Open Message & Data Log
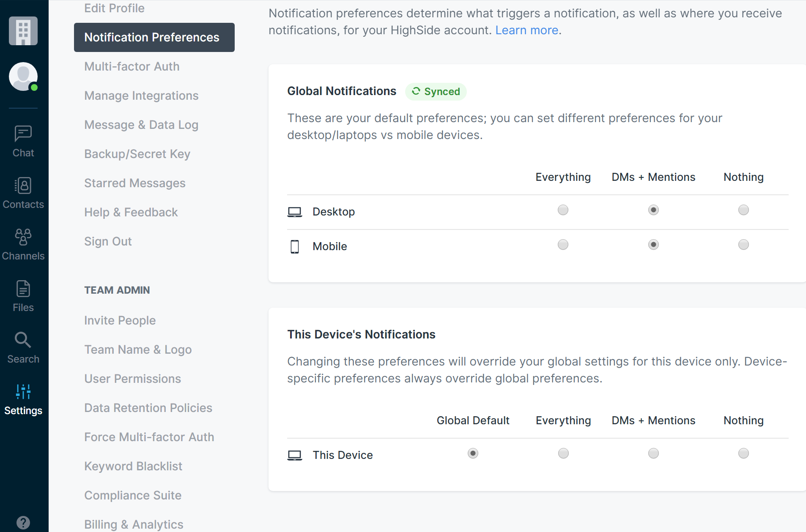Screen dimensions: 806x532 click(x=141, y=125)
